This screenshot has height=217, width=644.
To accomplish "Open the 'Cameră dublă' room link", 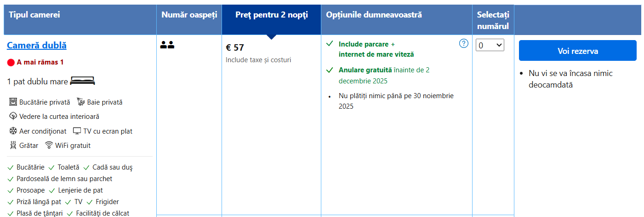I will tap(37, 45).
